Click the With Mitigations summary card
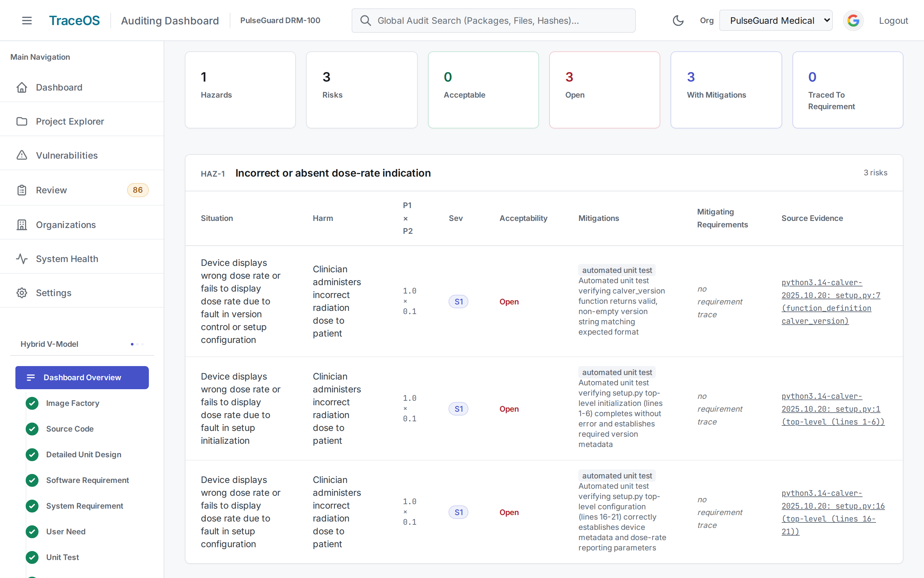This screenshot has height=578, width=924. pos(726,90)
